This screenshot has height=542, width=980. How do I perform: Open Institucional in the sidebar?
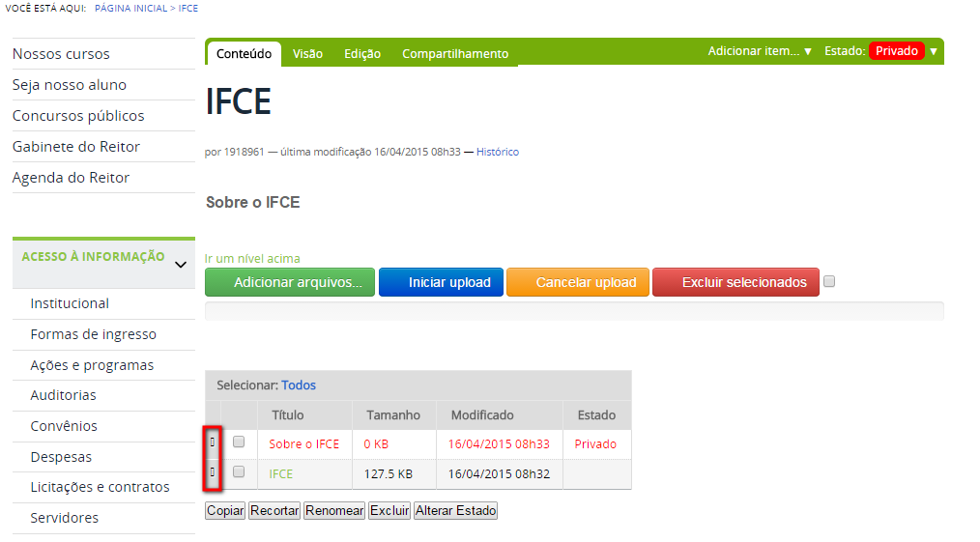(70, 303)
